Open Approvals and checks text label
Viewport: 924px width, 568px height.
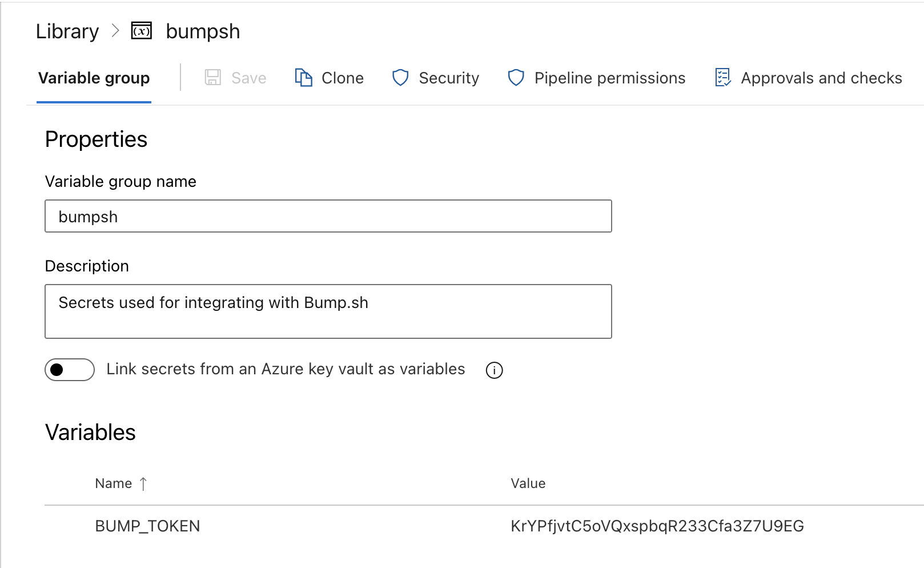click(821, 78)
